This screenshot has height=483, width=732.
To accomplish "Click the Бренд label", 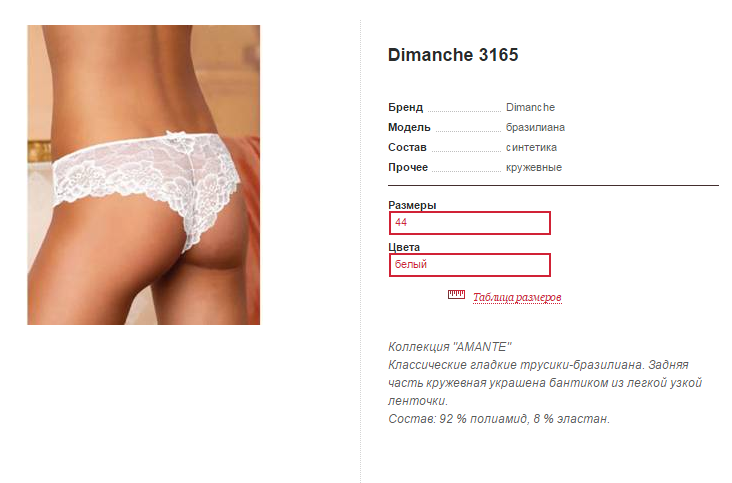I will (405, 107).
